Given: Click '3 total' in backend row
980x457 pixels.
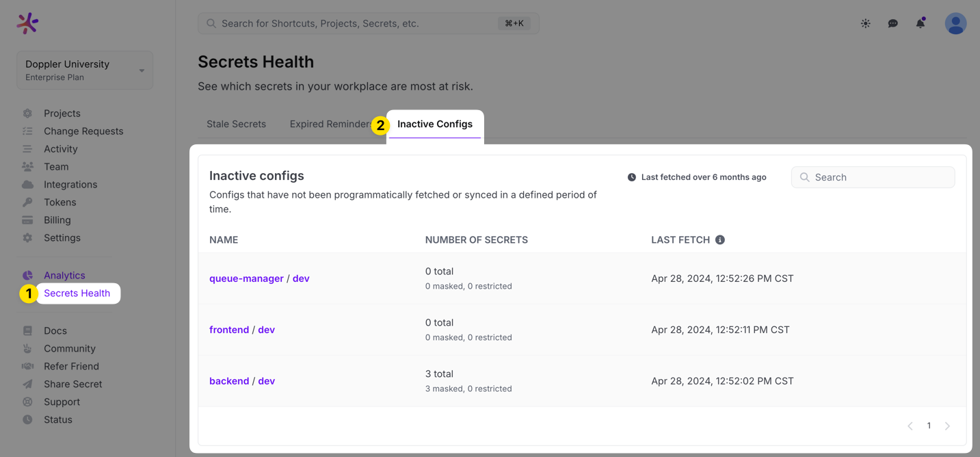Looking at the screenshot, I should coord(439,374).
